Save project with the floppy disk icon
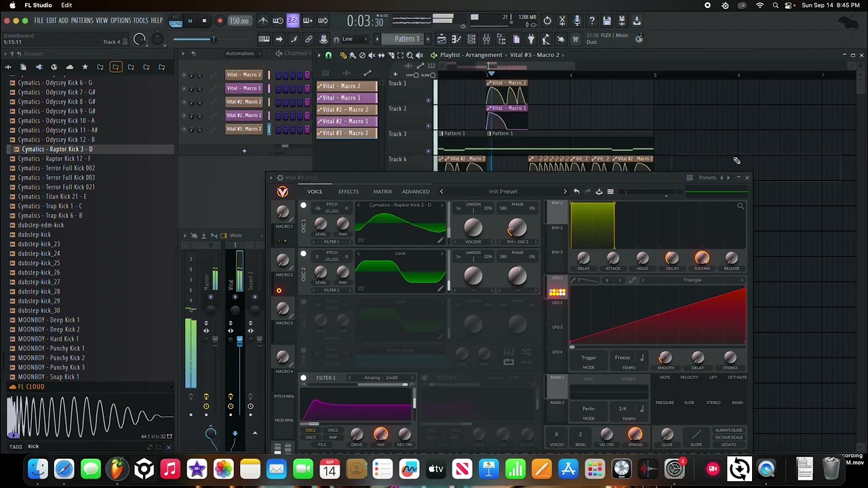The height and width of the screenshot is (488, 868). 607,21
